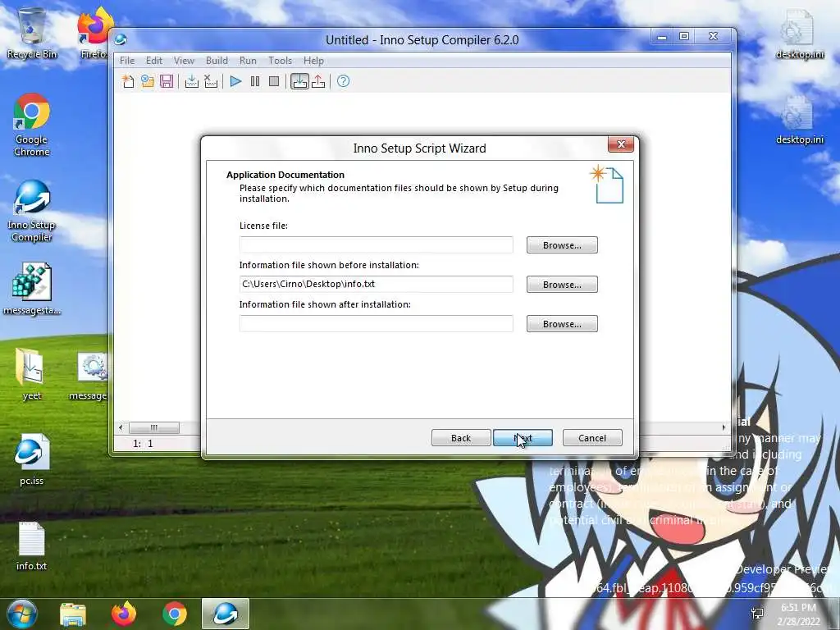Click the Target Uninstall toolbar icon
Image resolution: width=840 pixels, height=630 pixels.
coord(318,81)
